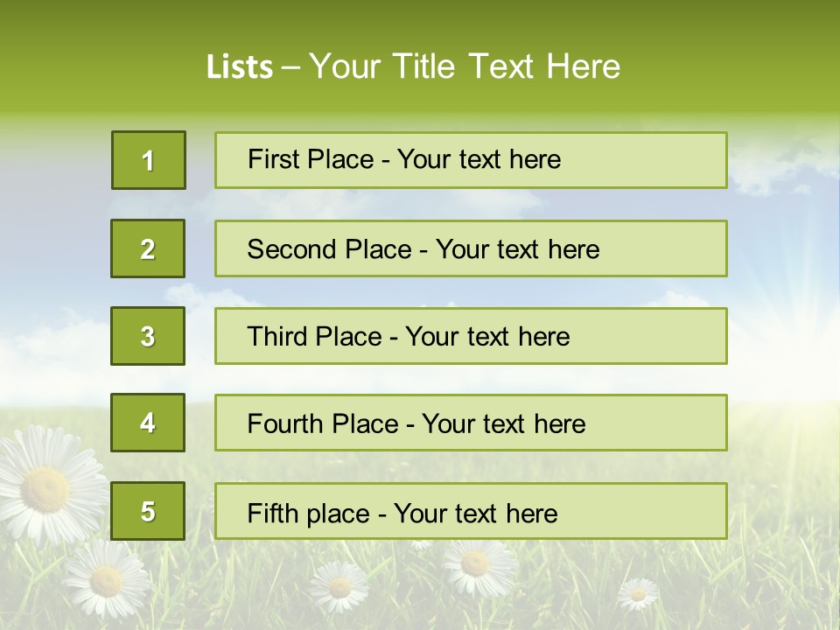This screenshot has height=630, width=840.
Task: Select the daisy beneath the word "place" in row five
Action: (x=339, y=585)
